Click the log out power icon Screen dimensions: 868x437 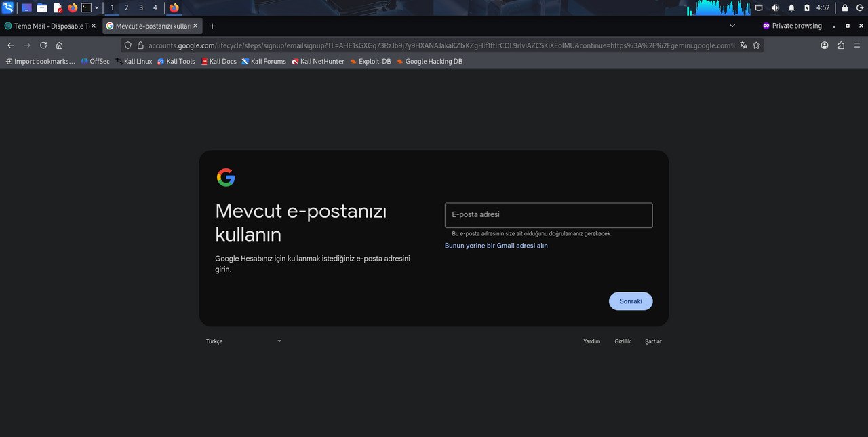(x=859, y=7)
